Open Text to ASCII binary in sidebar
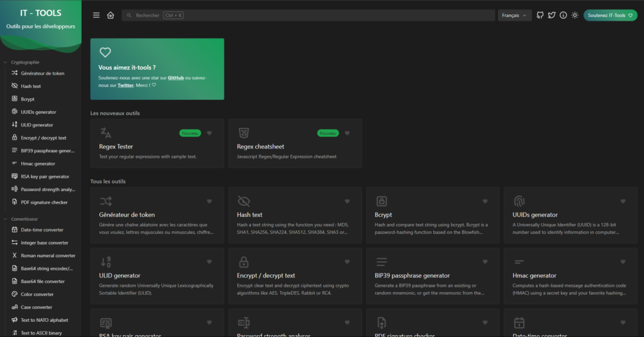The width and height of the screenshot is (644, 337). (x=41, y=333)
